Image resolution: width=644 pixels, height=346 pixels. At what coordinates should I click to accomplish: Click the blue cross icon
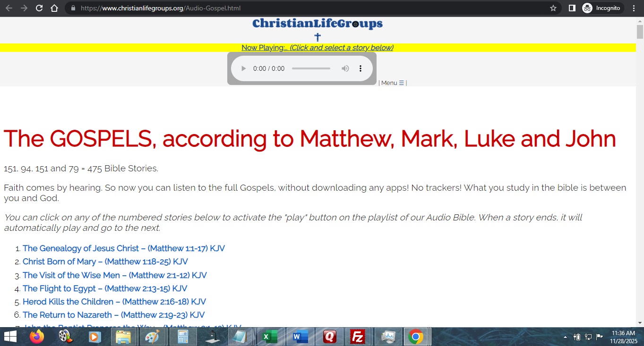pyautogui.click(x=318, y=37)
